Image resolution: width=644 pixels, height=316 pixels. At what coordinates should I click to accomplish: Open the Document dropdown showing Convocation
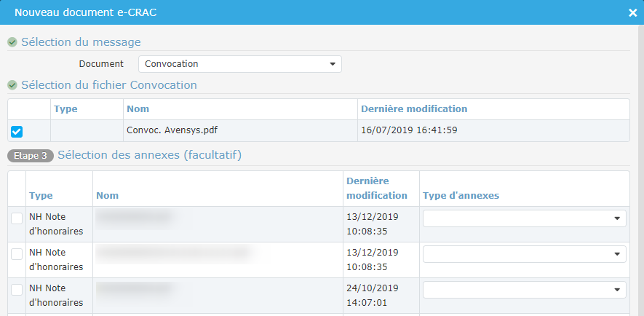point(239,64)
